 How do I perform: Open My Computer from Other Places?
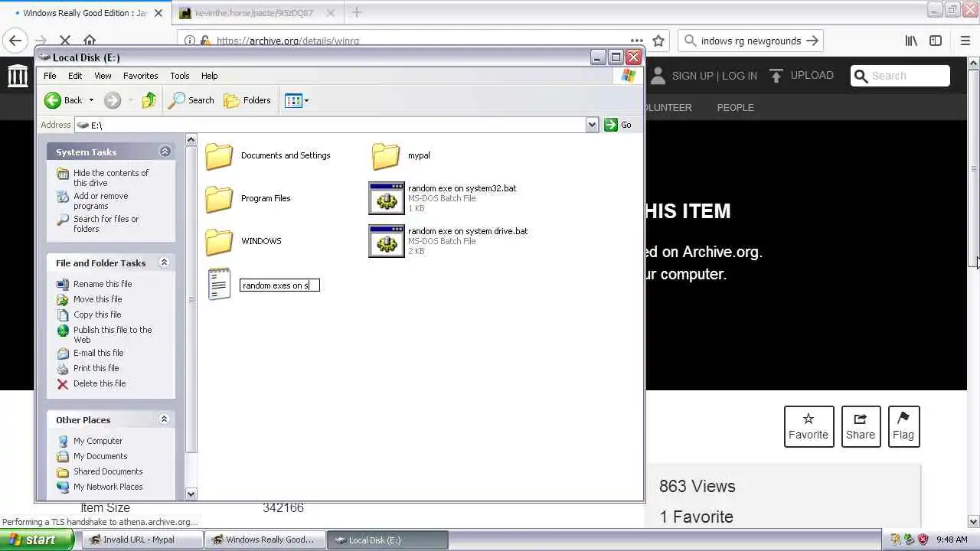click(x=97, y=441)
